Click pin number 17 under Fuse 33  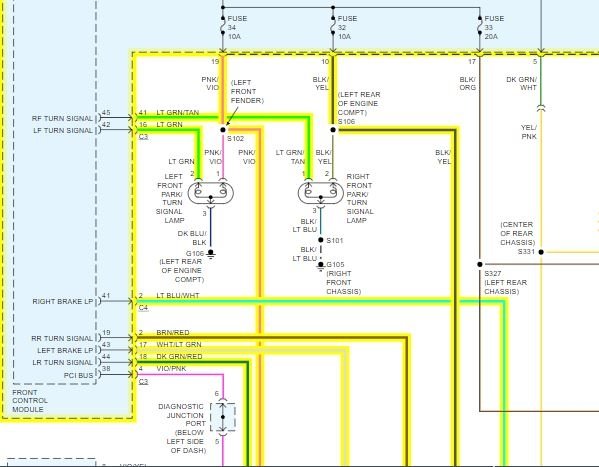(x=472, y=62)
